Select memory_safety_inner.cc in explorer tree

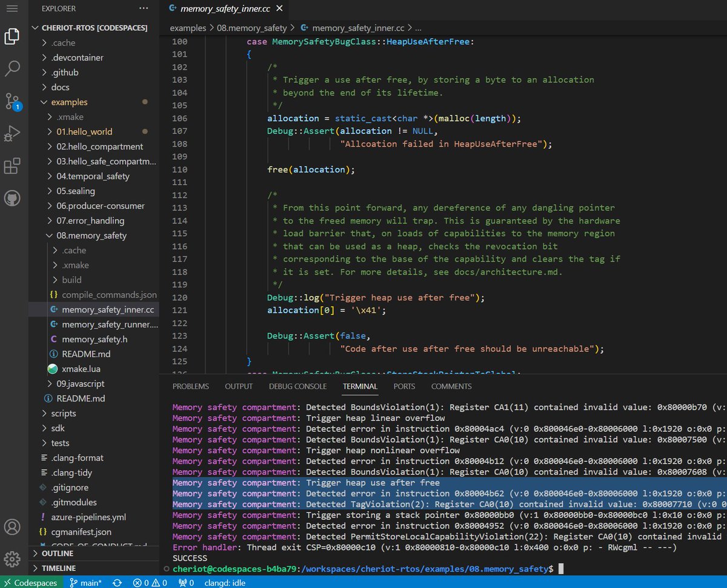[x=93, y=309]
